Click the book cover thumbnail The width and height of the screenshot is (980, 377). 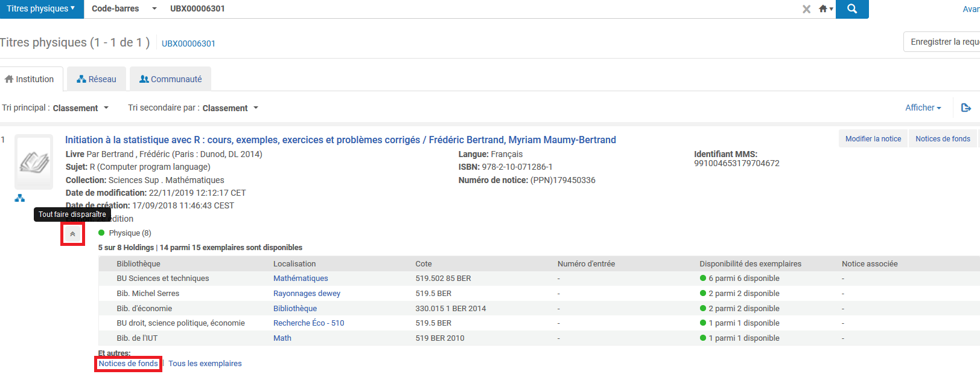pyautogui.click(x=34, y=162)
